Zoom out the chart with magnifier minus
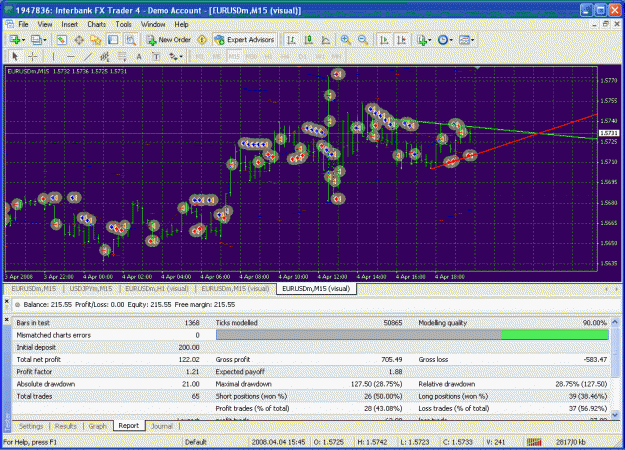The height and width of the screenshot is (450, 625). (363, 40)
